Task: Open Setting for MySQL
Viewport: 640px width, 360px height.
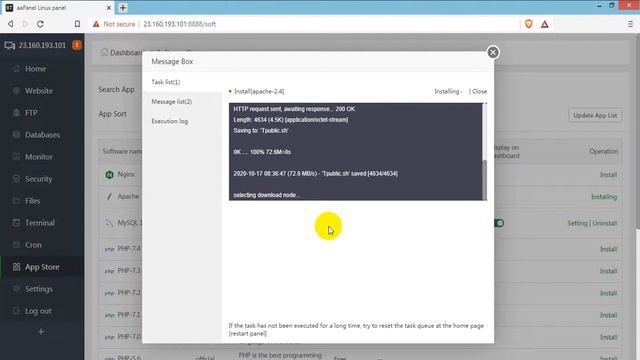Action: pos(577,223)
